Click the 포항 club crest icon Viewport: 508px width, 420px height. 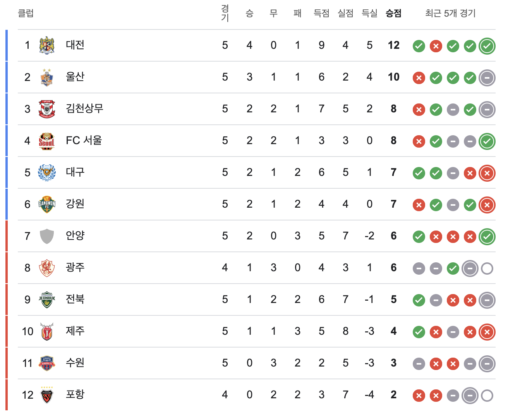pyautogui.click(x=47, y=395)
